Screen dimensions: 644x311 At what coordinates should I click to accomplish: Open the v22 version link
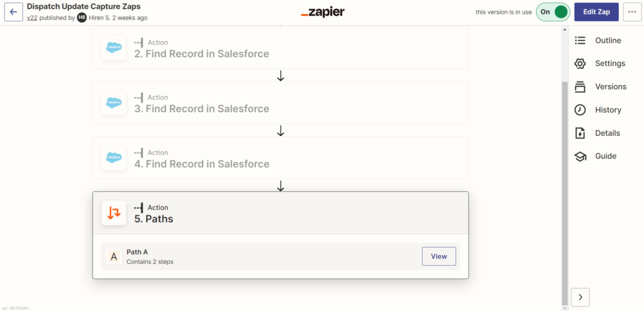pos(31,18)
